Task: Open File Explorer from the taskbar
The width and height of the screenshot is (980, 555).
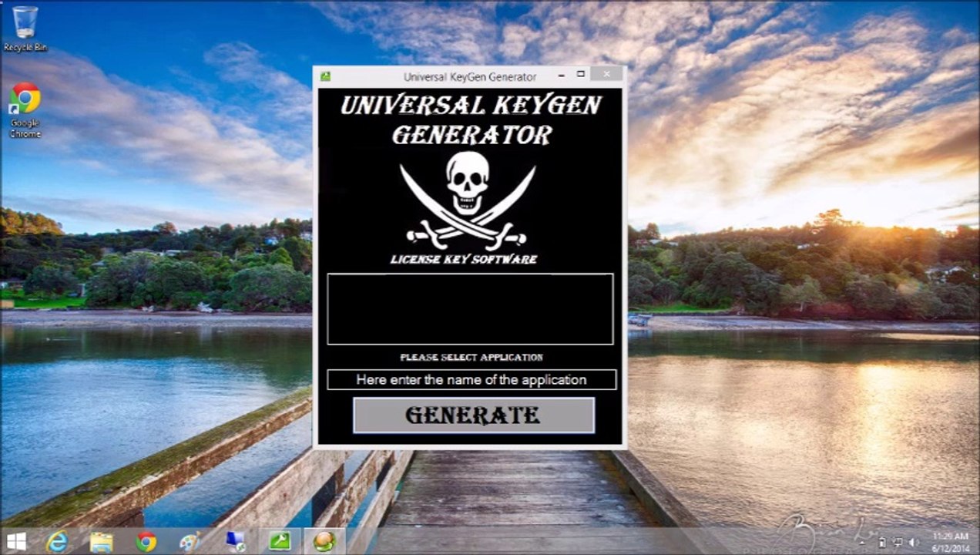Action: [x=101, y=542]
